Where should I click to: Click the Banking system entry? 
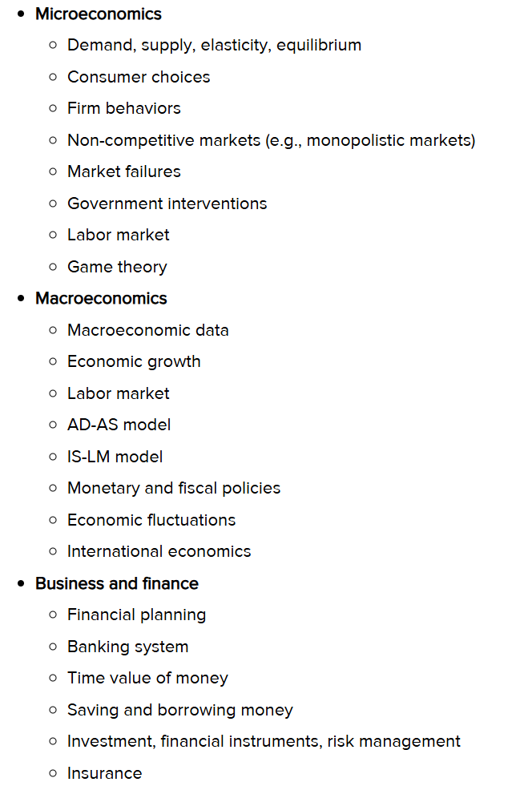click(x=128, y=647)
